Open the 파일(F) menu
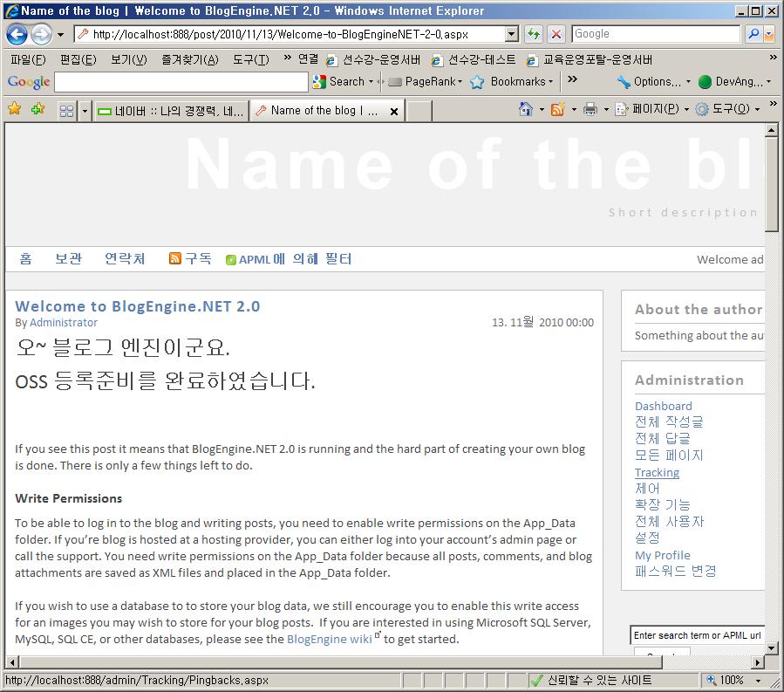The image size is (784, 692). [x=28, y=59]
